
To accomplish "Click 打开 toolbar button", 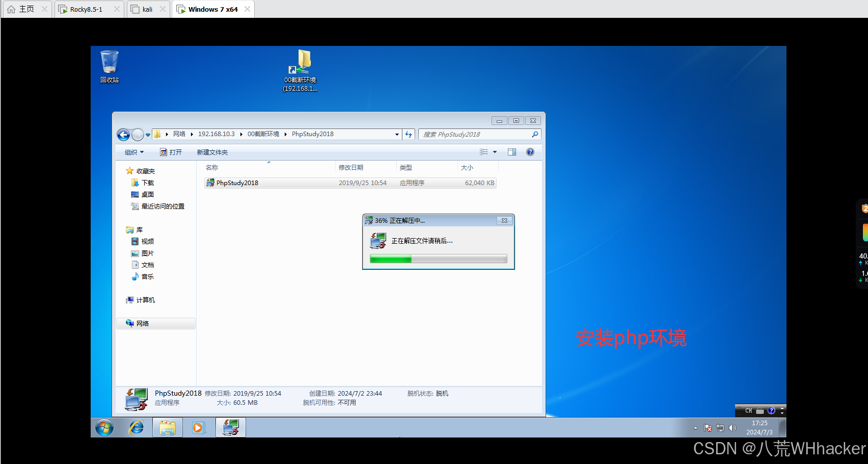I will [x=171, y=152].
